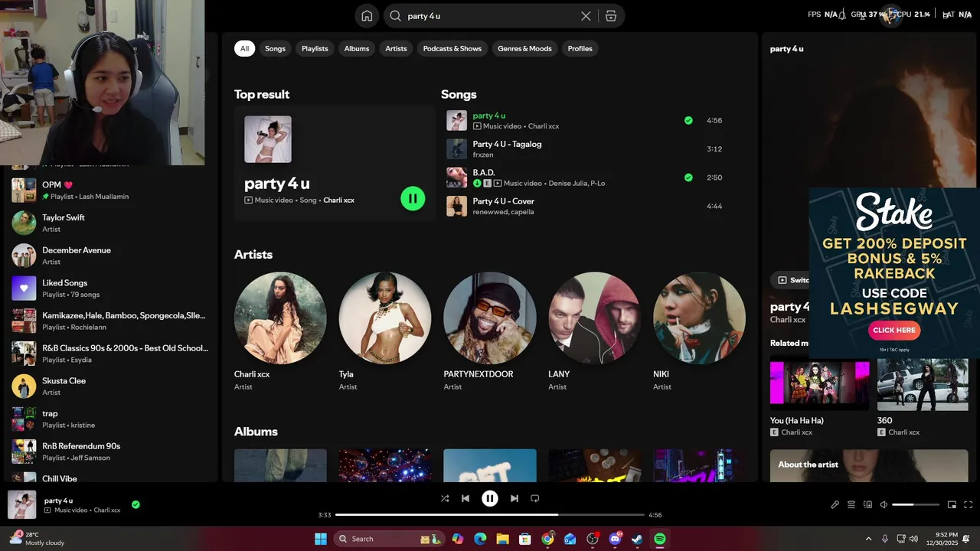Pause playback in bottom player bar
This screenshot has height=551, width=980.
pos(490,498)
